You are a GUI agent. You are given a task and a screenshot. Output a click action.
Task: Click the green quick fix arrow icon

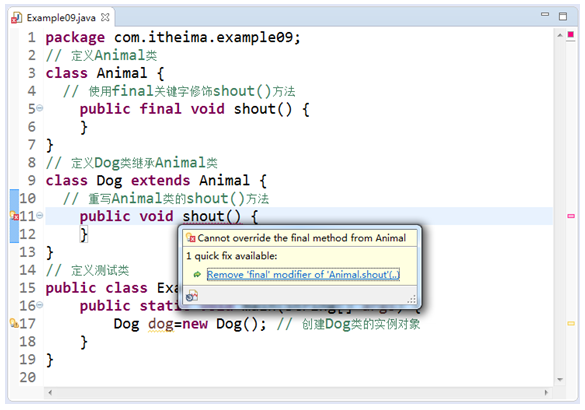(197, 275)
